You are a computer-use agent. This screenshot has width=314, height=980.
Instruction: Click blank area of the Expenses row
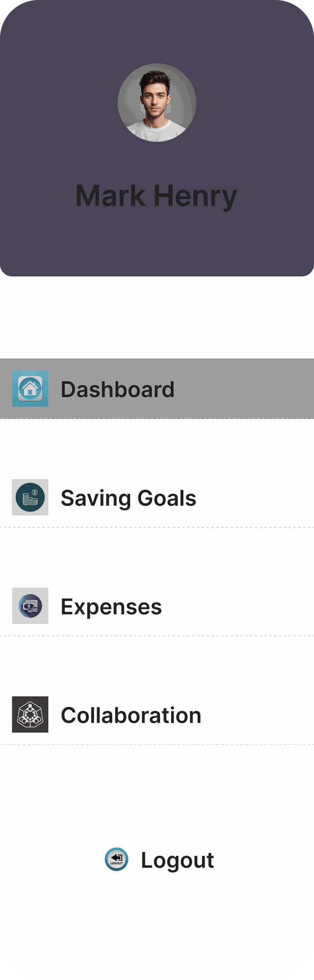point(240,606)
